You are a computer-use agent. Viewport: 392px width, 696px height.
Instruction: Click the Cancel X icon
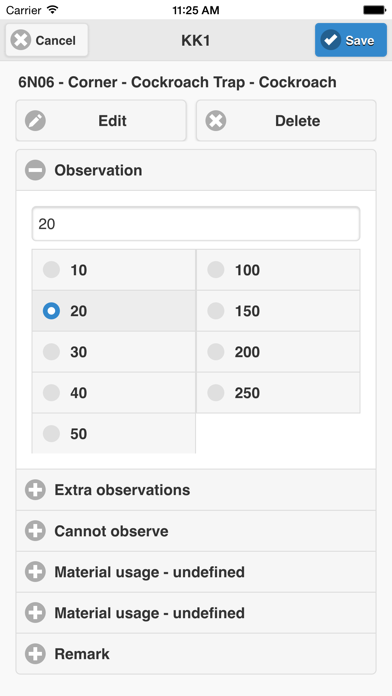point(20,40)
